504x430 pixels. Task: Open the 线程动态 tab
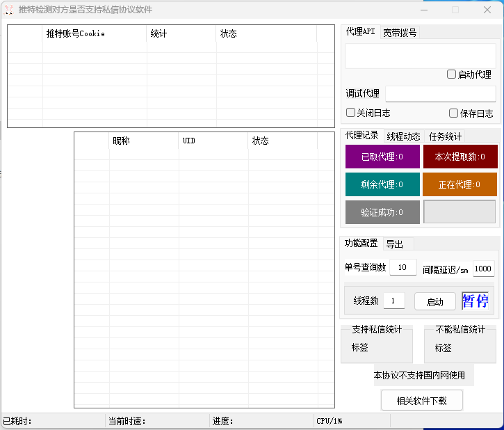[403, 136]
